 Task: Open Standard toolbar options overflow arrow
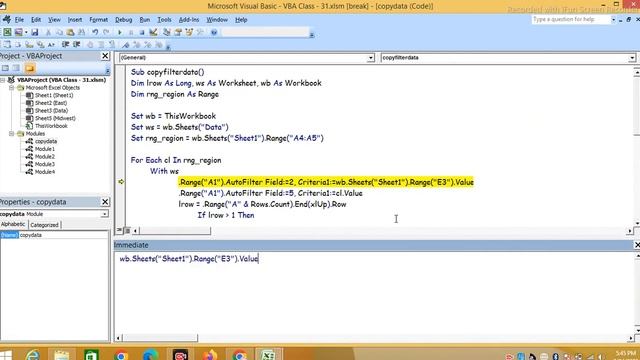(x=311, y=35)
